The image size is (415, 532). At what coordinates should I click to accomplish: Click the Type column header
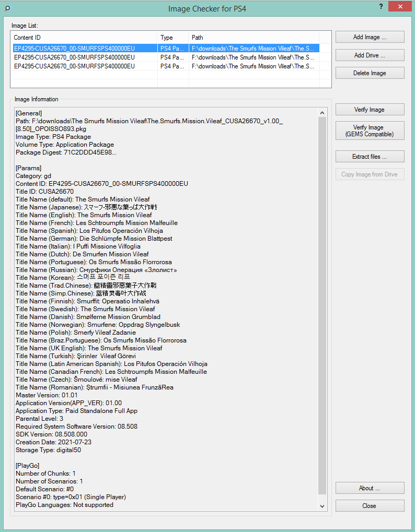coord(173,37)
